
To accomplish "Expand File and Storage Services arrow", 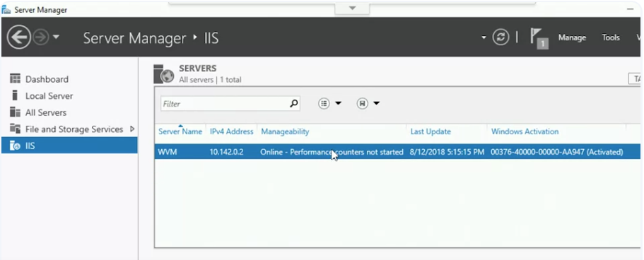I will tap(131, 129).
